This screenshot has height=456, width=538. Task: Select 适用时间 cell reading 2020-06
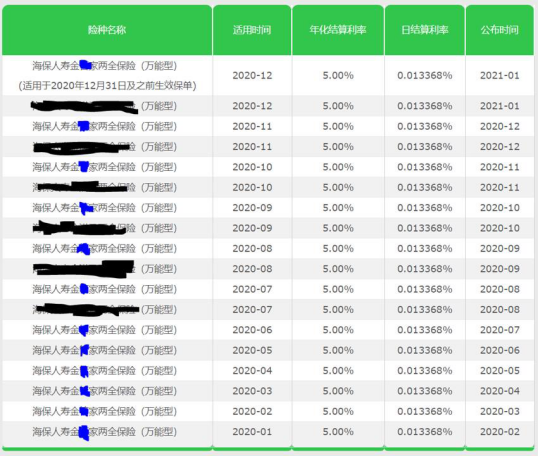(252, 330)
